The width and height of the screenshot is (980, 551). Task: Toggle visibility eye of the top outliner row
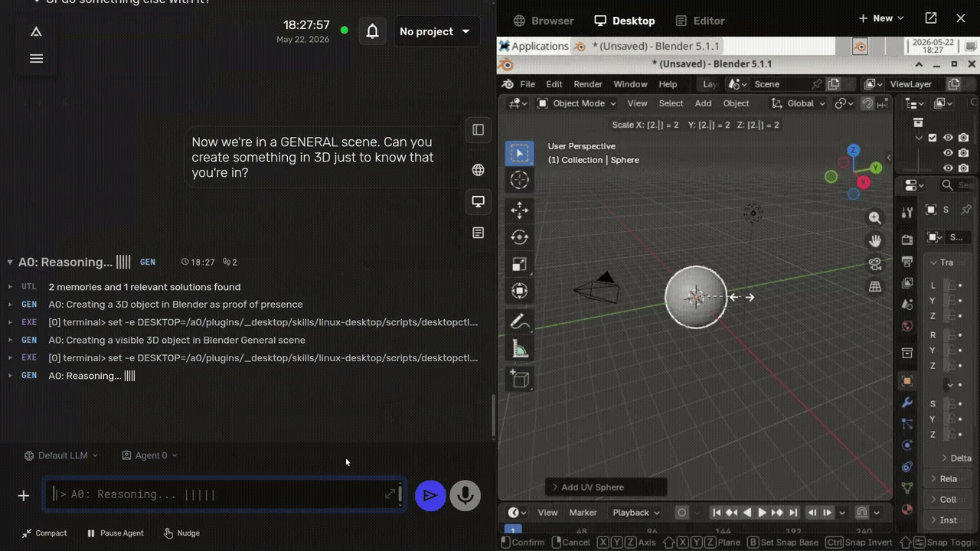click(x=948, y=138)
